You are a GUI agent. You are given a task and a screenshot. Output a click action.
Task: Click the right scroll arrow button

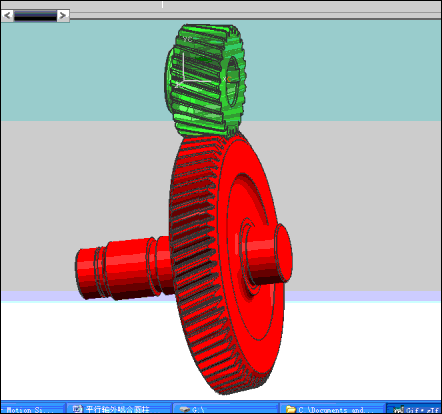63,15
